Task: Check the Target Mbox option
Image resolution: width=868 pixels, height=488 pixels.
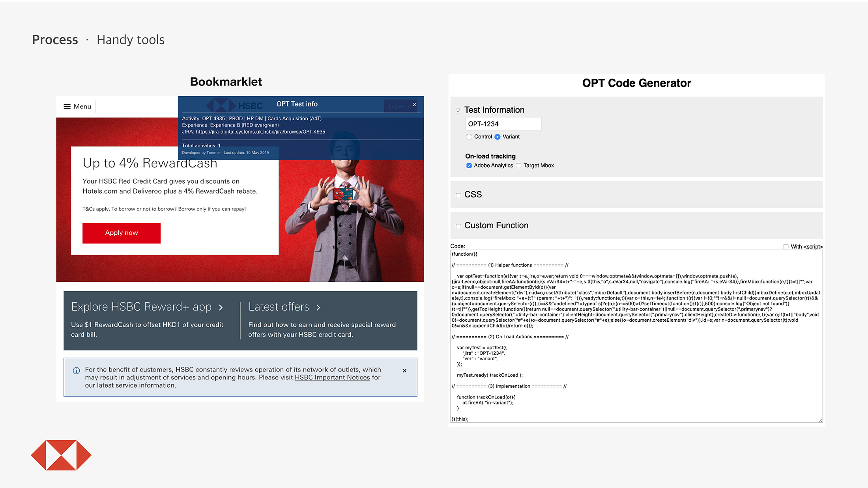Action: (x=519, y=166)
